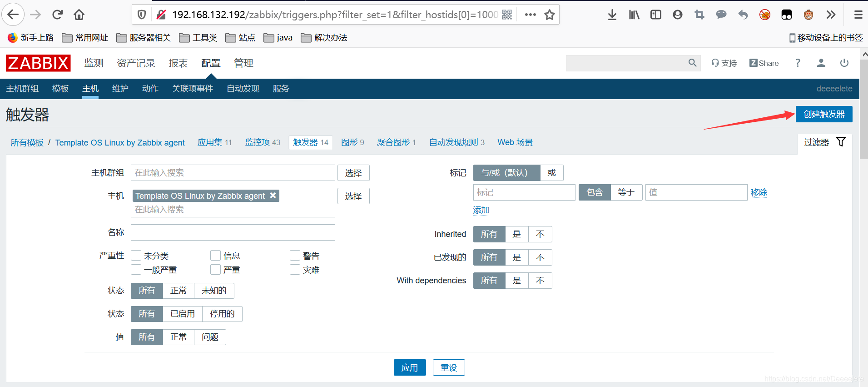This screenshot has height=387, width=868.
Task: Click 创建触发器 button
Action: point(824,114)
